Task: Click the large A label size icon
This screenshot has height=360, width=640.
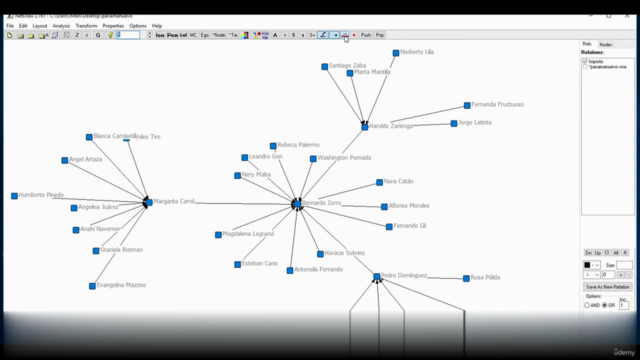Action: coord(275,35)
